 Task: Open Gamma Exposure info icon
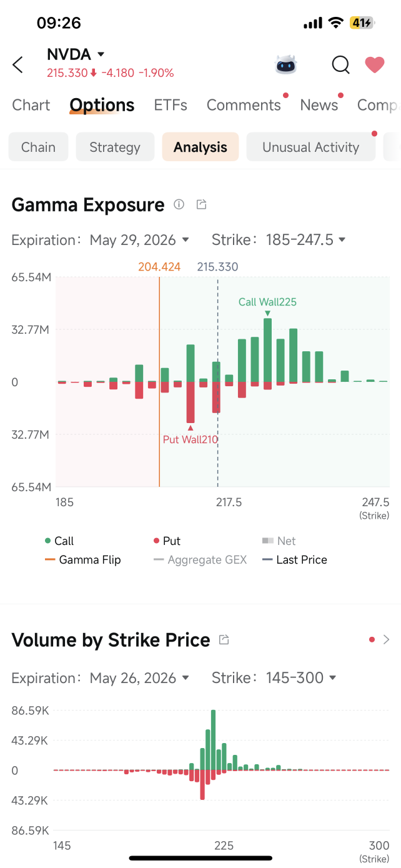(179, 204)
